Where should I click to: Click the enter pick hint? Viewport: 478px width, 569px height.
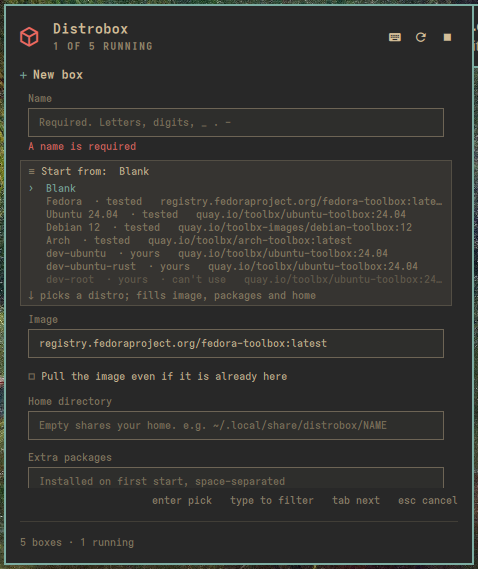pos(182,500)
